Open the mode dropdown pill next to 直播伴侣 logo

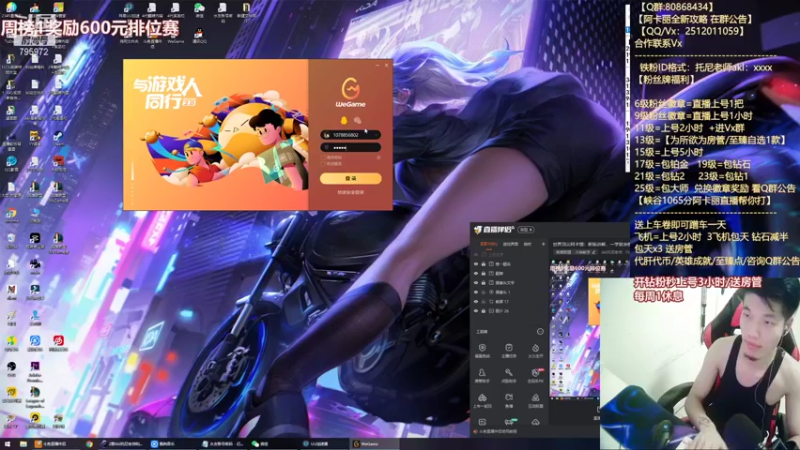(x=526, y=230)
